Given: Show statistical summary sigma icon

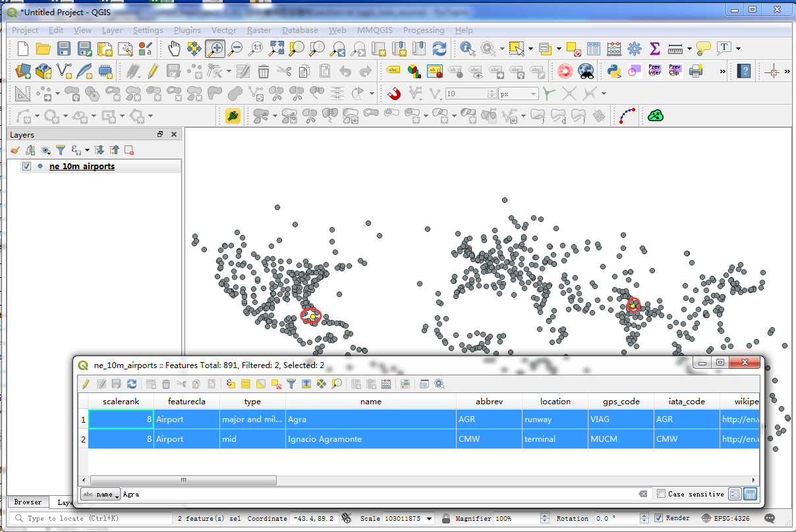Looking at the screenshot, I should [655, 48].
